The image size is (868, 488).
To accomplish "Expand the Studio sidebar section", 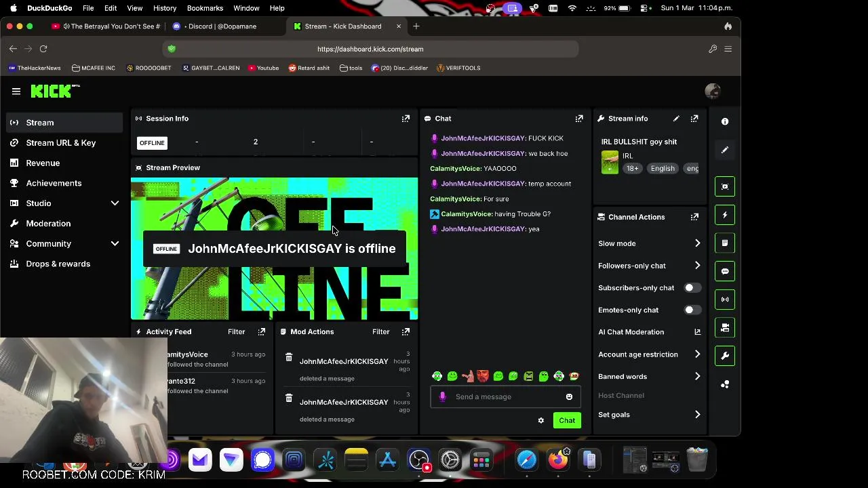I will pyautogui.click(x=115, y=203).
